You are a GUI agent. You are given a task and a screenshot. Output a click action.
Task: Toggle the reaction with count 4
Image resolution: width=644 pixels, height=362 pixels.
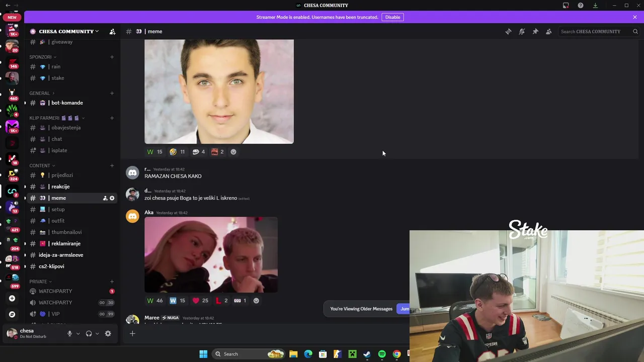coord(199,152)
